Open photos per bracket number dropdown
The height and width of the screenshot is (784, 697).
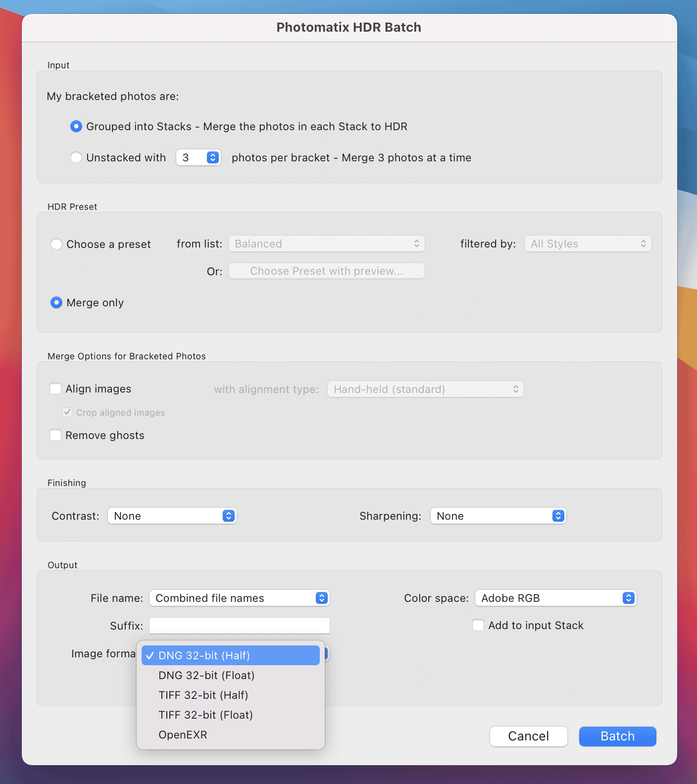point(199,158)
